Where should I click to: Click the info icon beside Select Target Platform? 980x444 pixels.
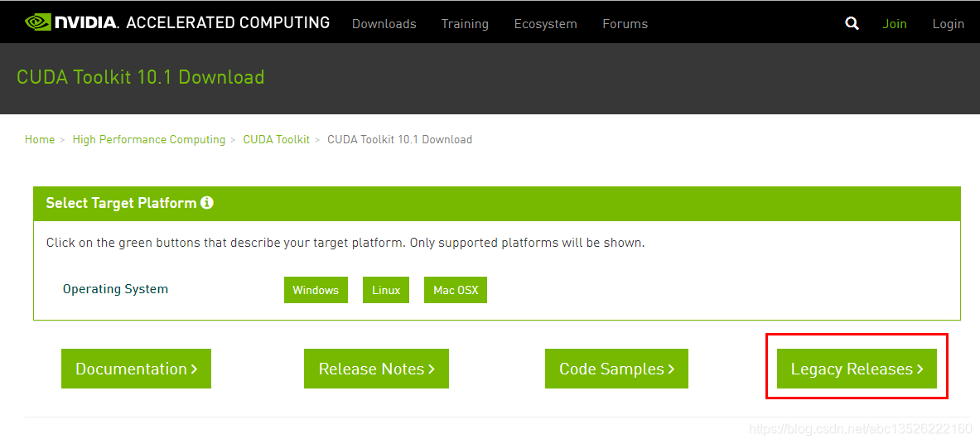click(x=207, y=203)
